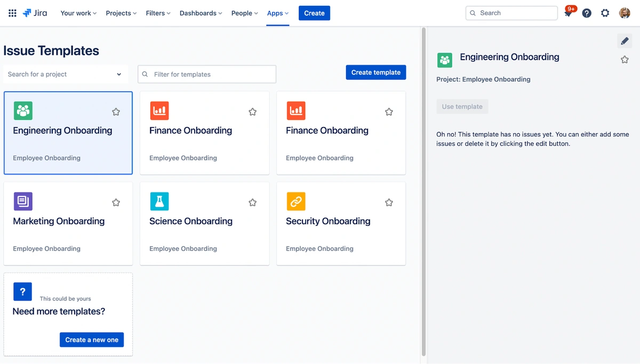Open the Search for a project dropdown
This screenshot has width=640, height=364.
pyautogui.click(x=65, y=74)
